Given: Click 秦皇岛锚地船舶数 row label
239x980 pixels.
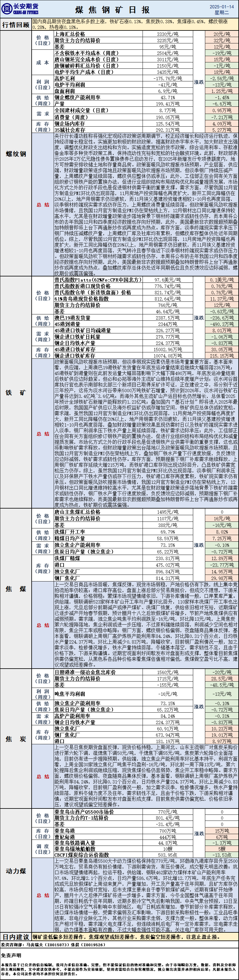Looking at the screenshot, I should 75,849.
